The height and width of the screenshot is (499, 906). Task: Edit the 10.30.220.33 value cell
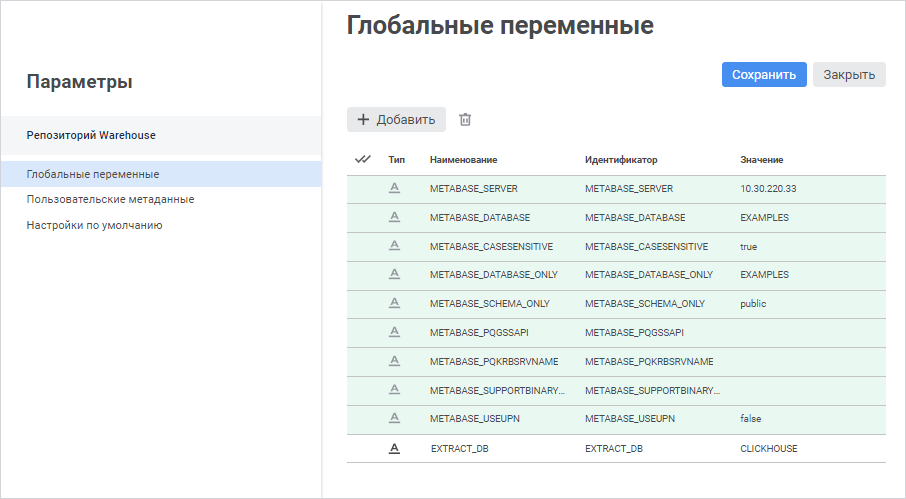click(768, 189)
